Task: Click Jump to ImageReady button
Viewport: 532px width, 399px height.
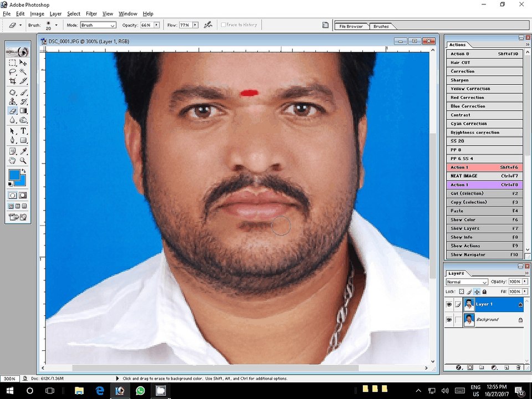Action: [18, 217]
